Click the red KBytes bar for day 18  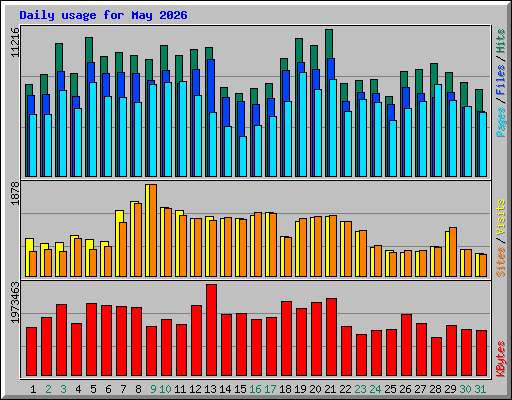[x=287, y=339]
